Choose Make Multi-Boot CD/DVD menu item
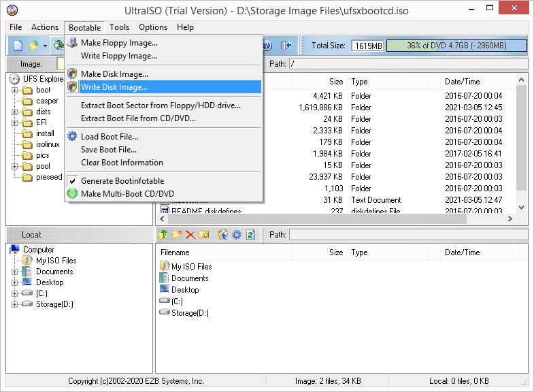This screenshot has width=534, height=392. [x=125, y=193]
